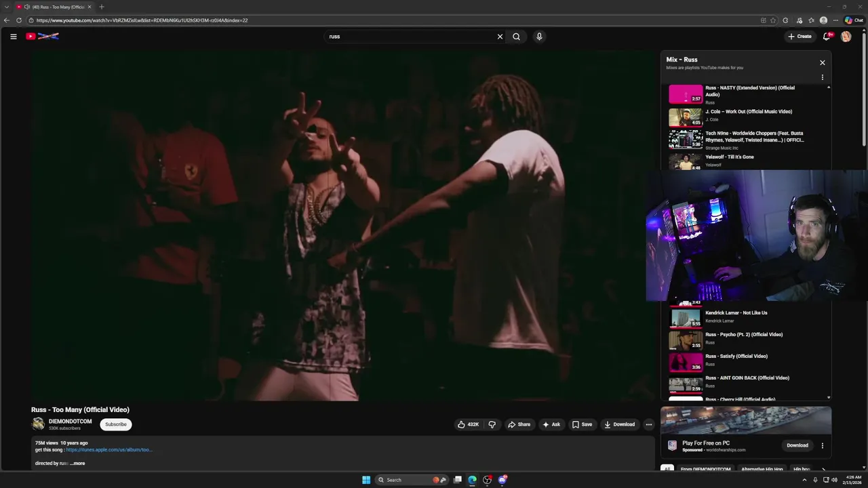Screen dimensions: 868x488
Task: Click taskbar Search box
Action: [412, 480]
